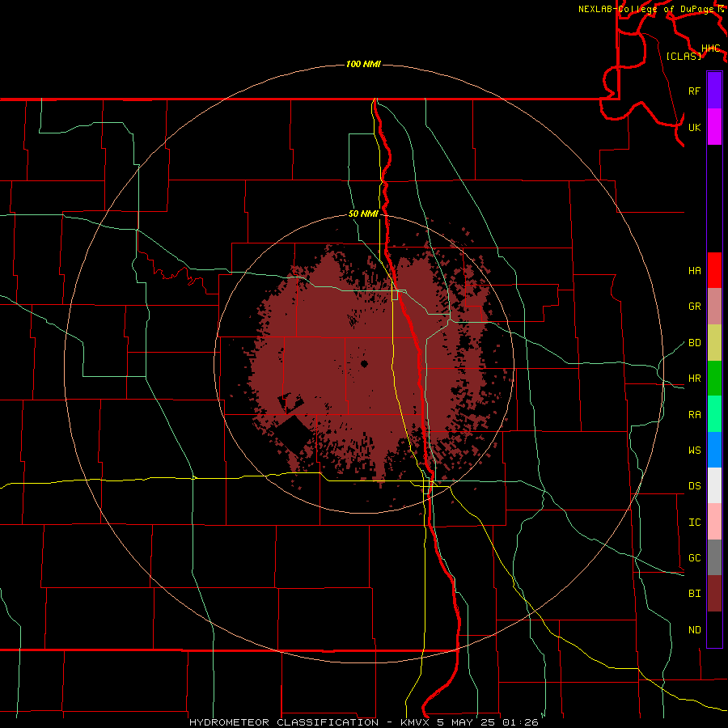Viewport: 728px width, 728px height.
Task: Click the 100 NMI range ring label
Action: (363, 64)
